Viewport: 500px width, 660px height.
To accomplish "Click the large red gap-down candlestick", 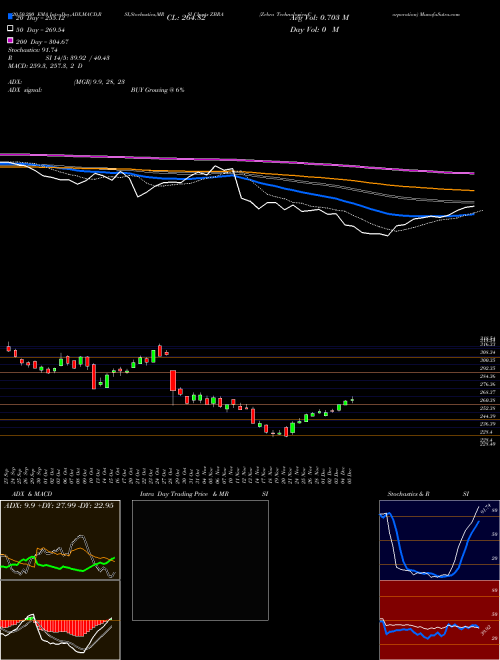I will point(173,381).
